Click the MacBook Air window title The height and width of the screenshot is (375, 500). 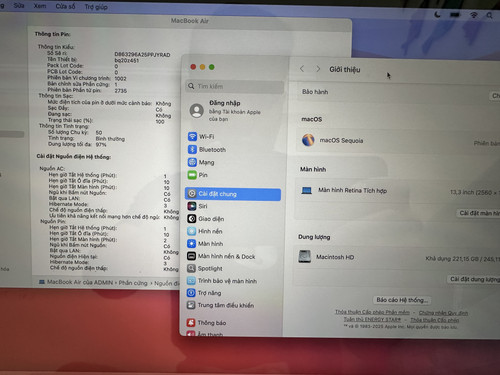pos(190,21)
